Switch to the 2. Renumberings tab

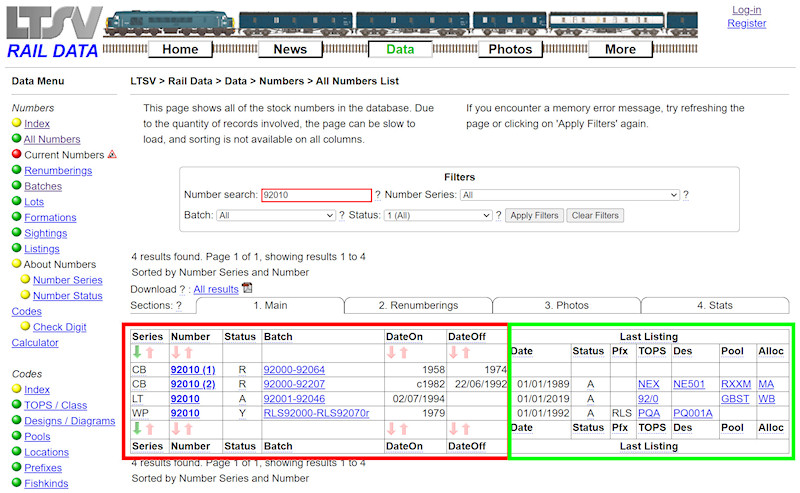418,305
